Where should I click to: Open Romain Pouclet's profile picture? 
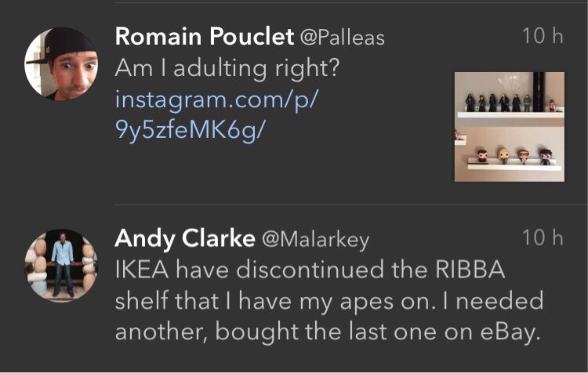[x=61, y=64]
